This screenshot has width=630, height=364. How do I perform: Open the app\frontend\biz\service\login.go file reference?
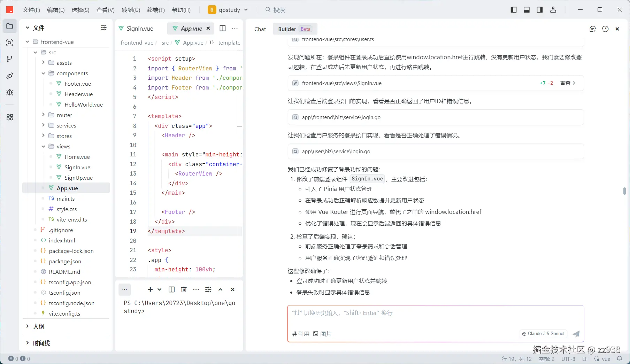point(436,117)
